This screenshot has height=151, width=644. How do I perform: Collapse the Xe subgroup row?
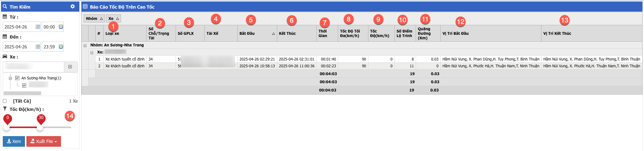tap(92, 52)
